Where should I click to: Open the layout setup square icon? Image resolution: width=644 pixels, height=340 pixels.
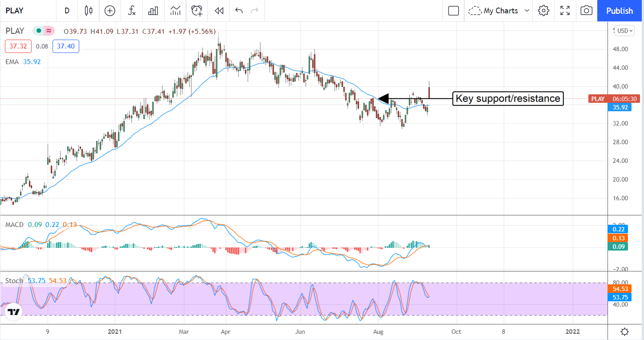(x=454, y=11)
